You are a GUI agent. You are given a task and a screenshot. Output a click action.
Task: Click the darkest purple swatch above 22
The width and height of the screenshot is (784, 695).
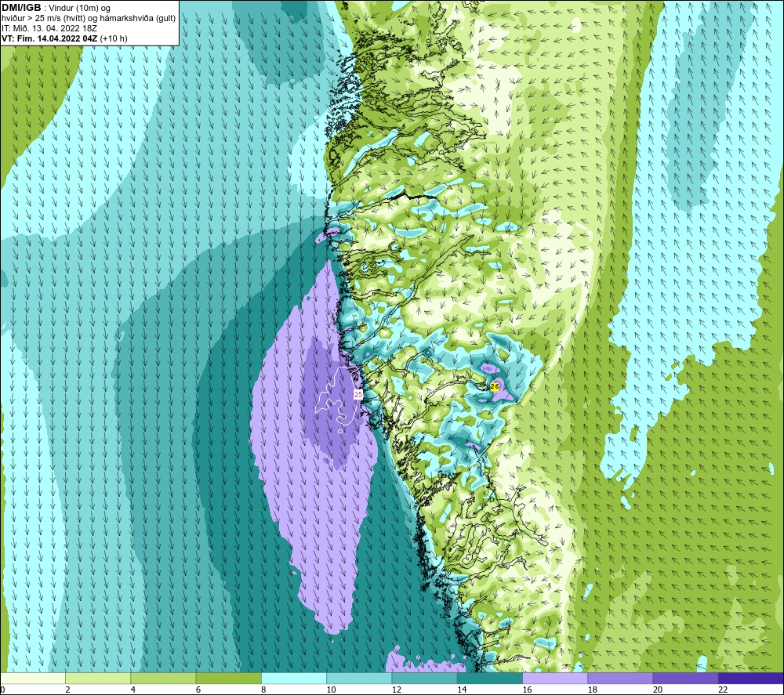[750, 678]
